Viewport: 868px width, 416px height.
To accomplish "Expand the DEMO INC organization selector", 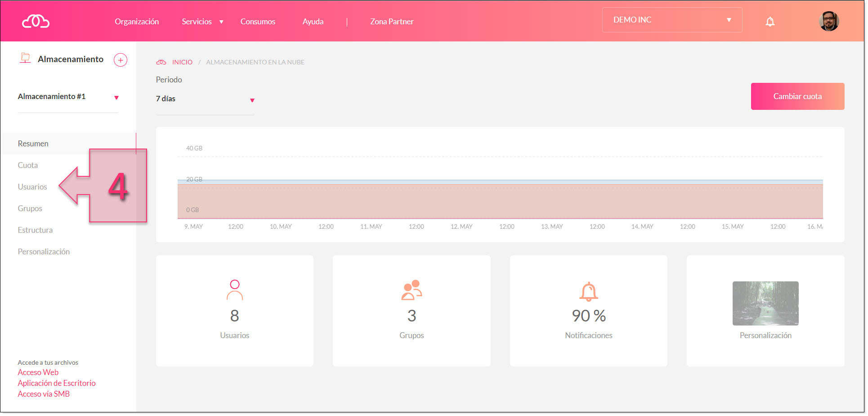I will [729, 19].
